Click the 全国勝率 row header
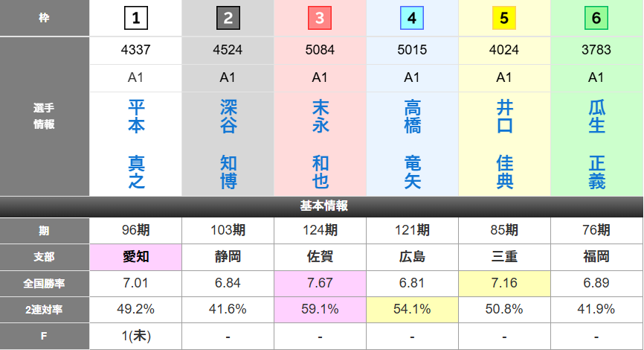Image resolution: width=644 pixels, height=350 pixels. [45, 283]
